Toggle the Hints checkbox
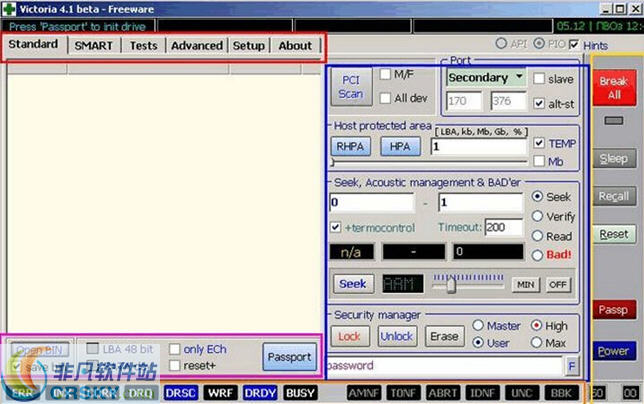Screen dimensions: 644x404 (x=573, y=45)
